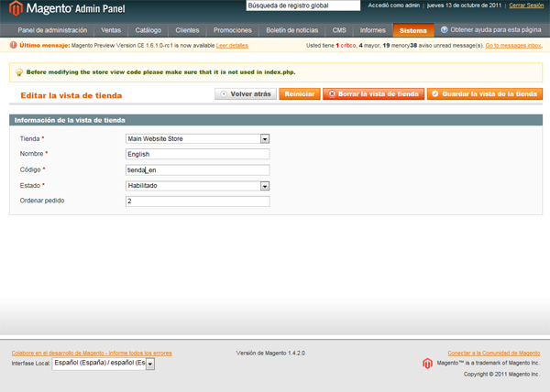The image size is (550, 392).
Task: Click the Accedió como admin text
Action: point(393,5)
